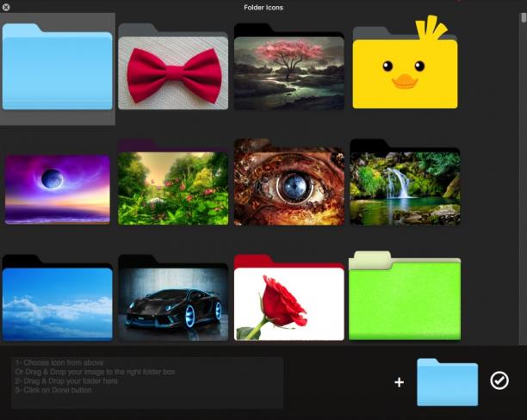Select the plain light blue folder icon
The width and height of the screenshot is (527, 420).
coord(58,67)
